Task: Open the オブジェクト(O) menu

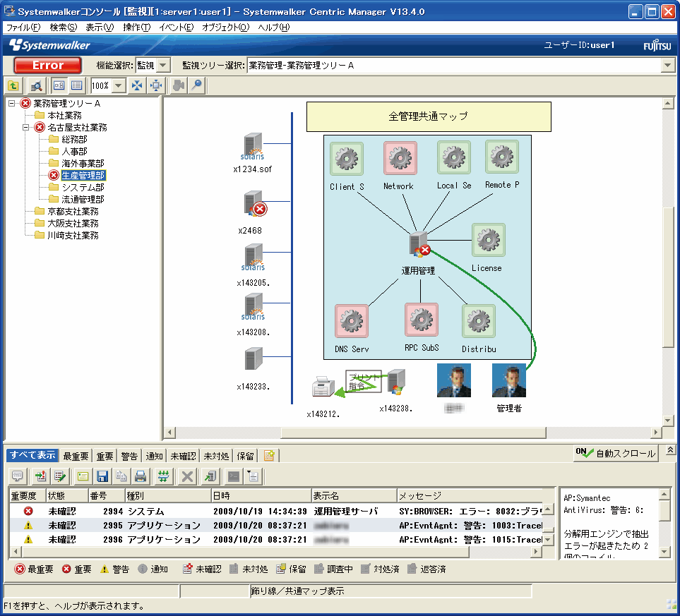Action: 225,28
